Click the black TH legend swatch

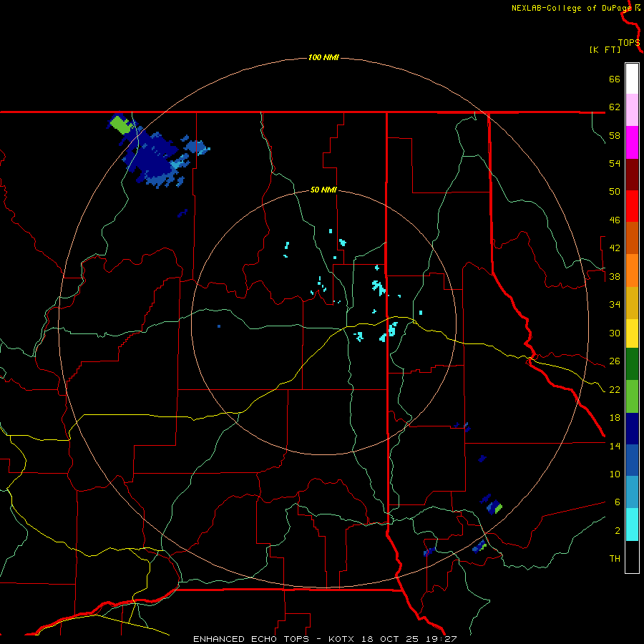coord(632,557)
